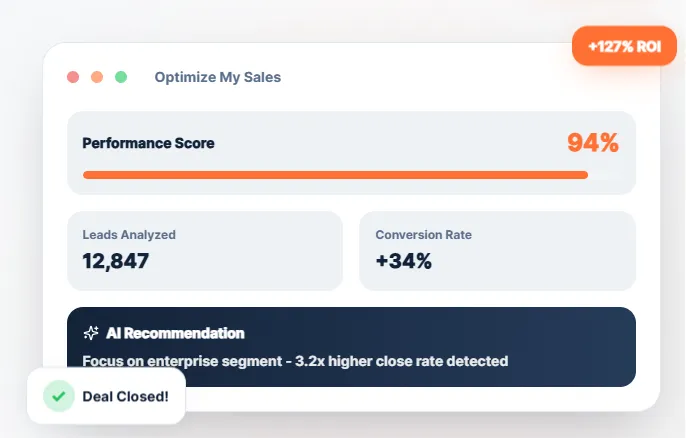Open the Conversion Rate card label
Viewport: 686px width, 438px height.
pyautogui.click(x=423, y=235)
